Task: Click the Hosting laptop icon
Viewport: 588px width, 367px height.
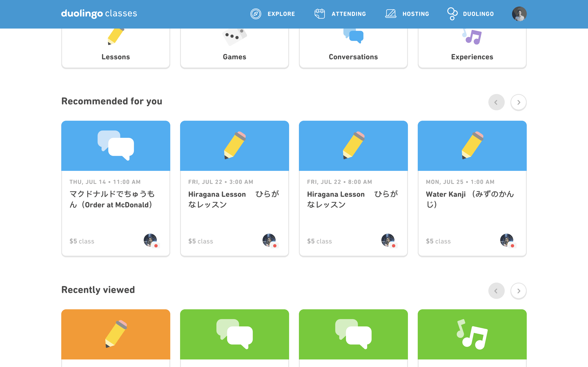Action: [x=391, y=14]
